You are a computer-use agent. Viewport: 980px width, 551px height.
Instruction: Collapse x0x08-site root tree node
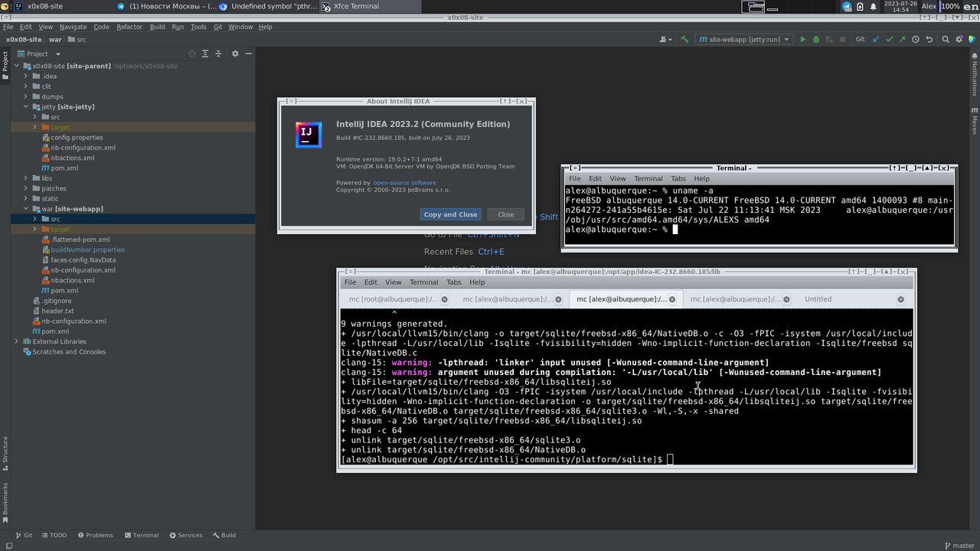click(17, 66)
